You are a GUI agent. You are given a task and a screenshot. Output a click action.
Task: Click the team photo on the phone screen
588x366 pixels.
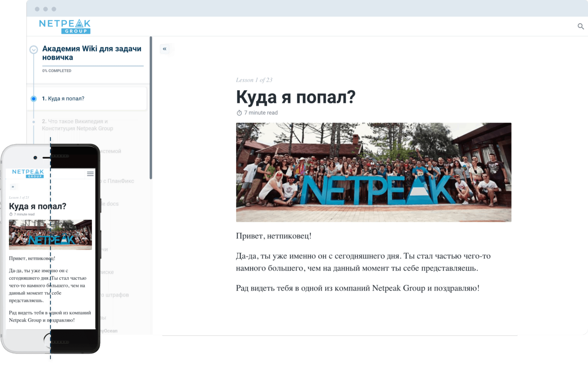[50, 235]
